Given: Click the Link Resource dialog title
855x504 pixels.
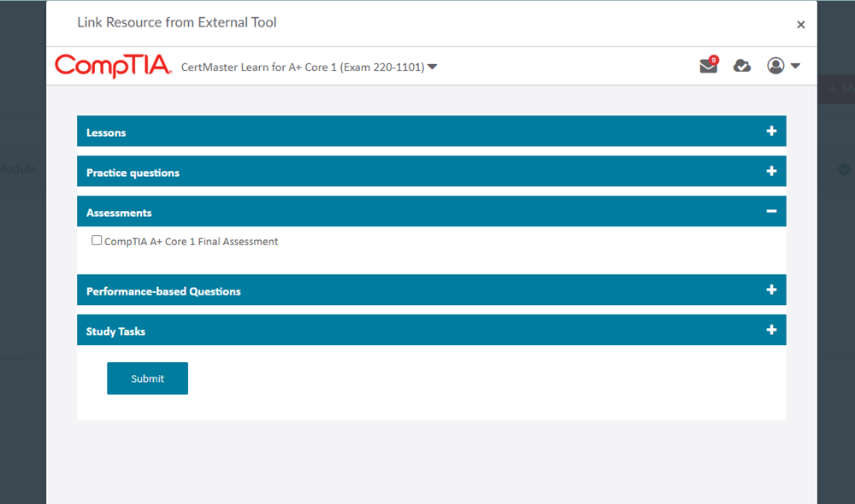Looking at the screenshot, I should (176, 22).
